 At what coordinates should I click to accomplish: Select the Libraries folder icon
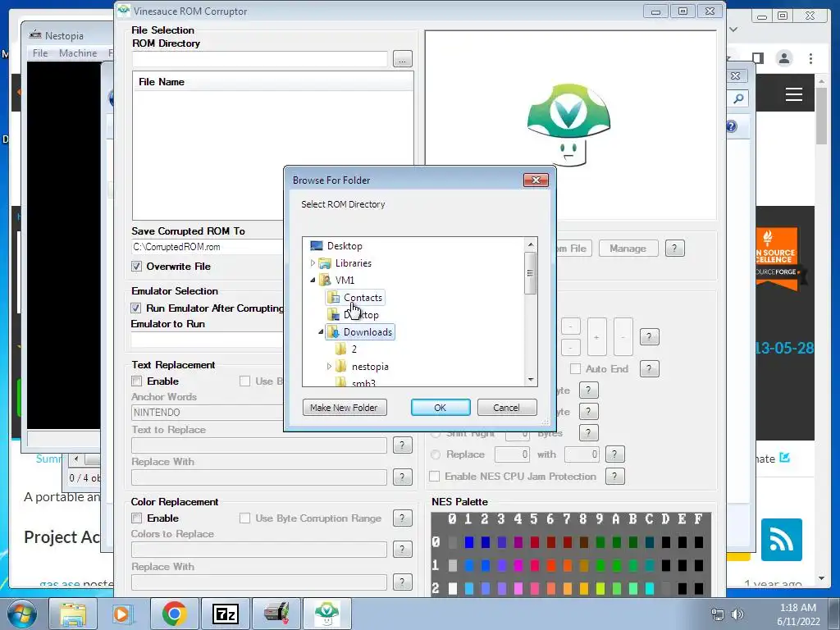tap(325, 263)
